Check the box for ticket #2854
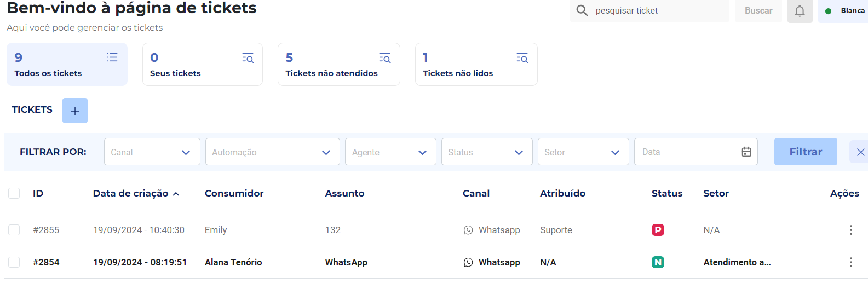 point(14,262)
